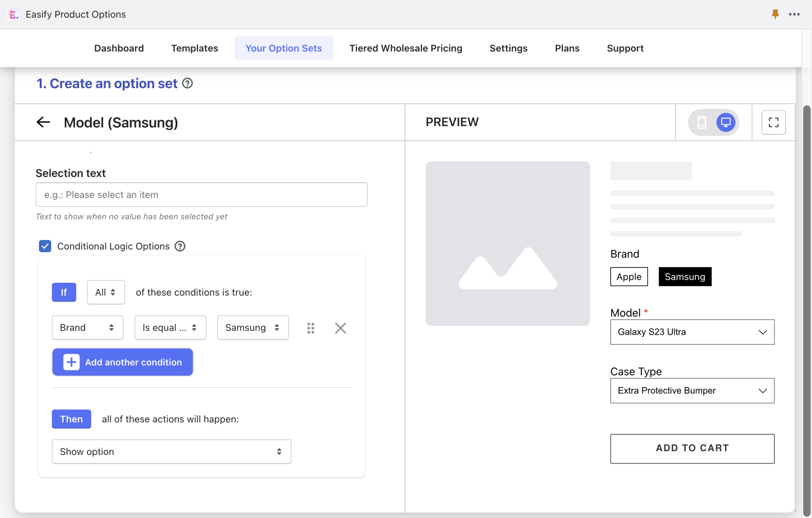Click the pin icon in the app header
The height and width of the screenshot is (518, 812).
[x=775, y=14]
